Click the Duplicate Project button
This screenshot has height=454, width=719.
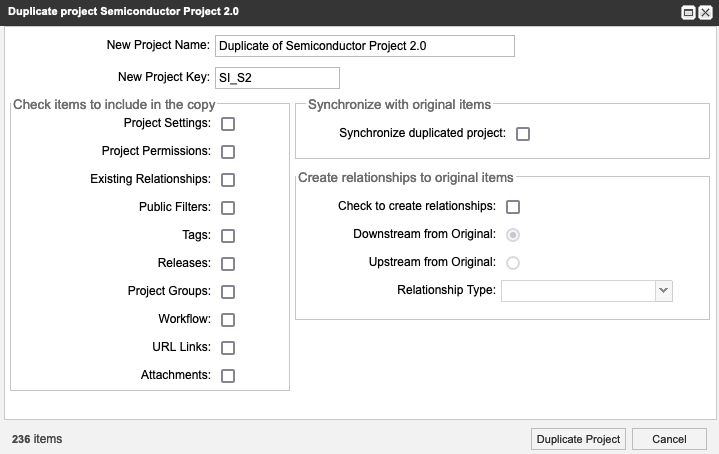tap(578, 439)
